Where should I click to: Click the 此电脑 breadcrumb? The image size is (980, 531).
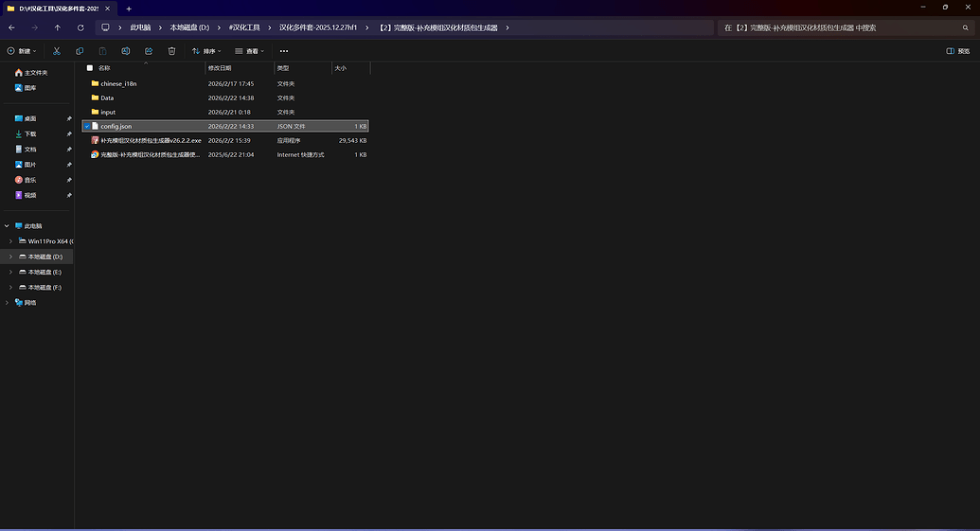[x=140, y=27]
